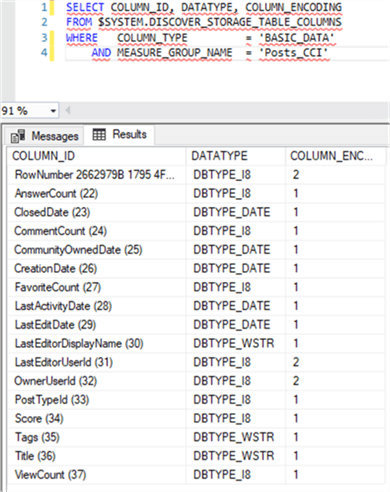Click COLUMN_TYPE in the WHERE clause
390x492 pixels.
pyautogui.click(x=152, y=38)
